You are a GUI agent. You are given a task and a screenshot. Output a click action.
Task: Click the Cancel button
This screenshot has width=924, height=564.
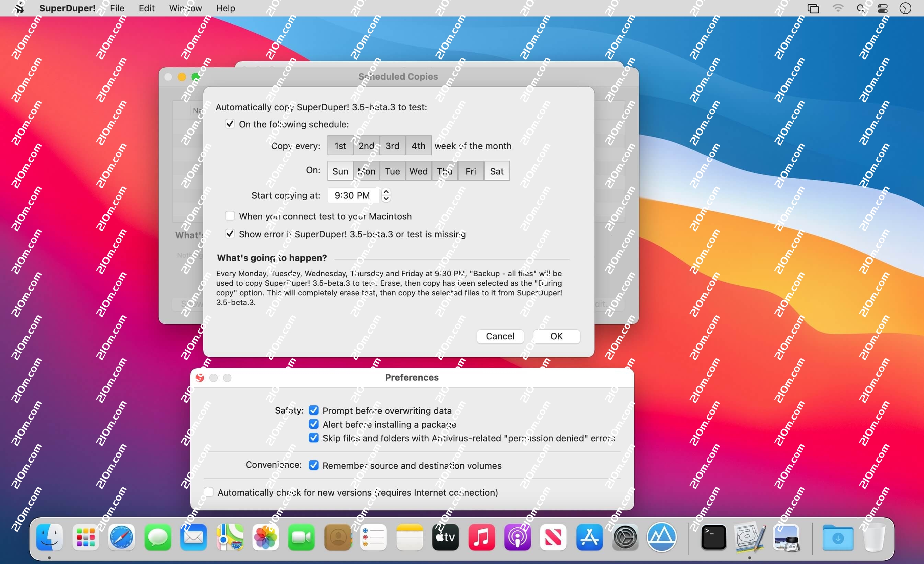coord(500,336)
